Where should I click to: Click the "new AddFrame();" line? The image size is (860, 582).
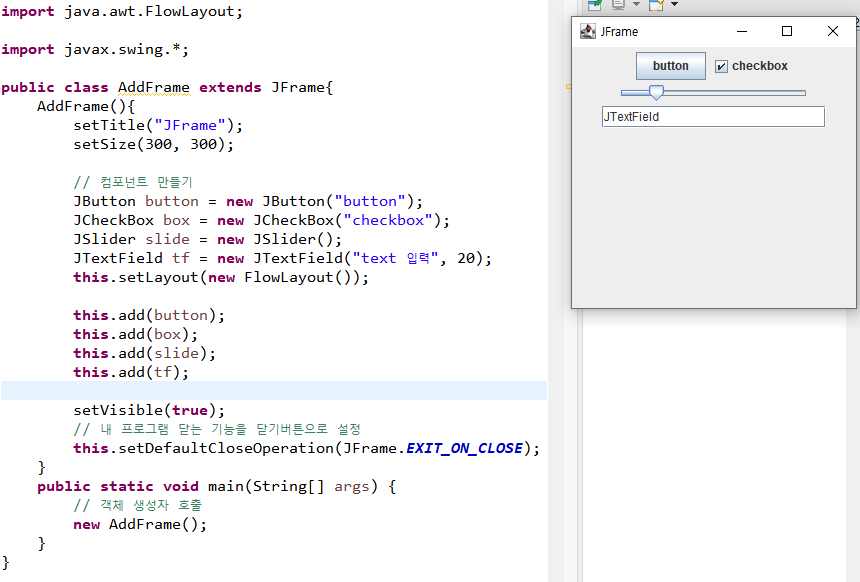click(x=140, y=524)
